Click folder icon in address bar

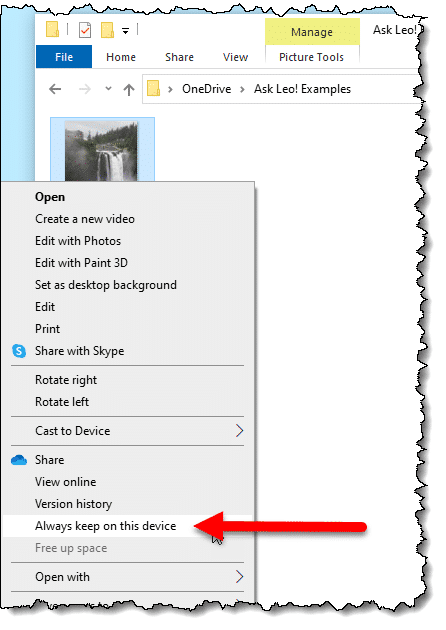pos(153,88)
